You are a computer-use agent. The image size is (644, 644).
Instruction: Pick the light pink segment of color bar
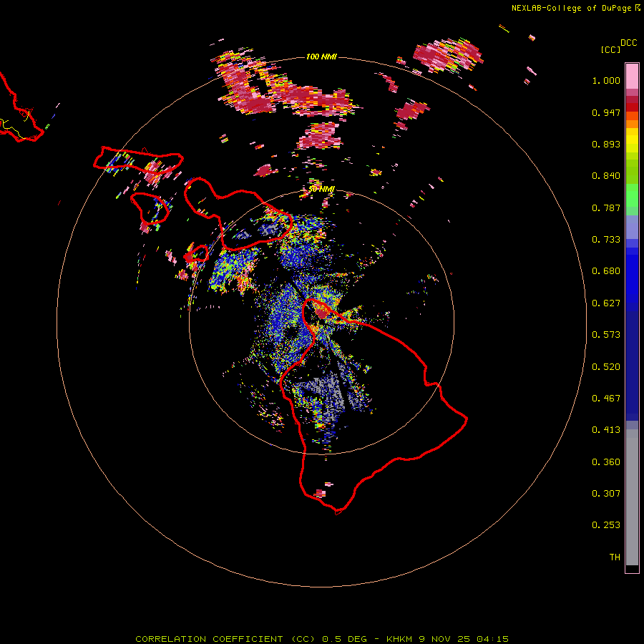632,76
